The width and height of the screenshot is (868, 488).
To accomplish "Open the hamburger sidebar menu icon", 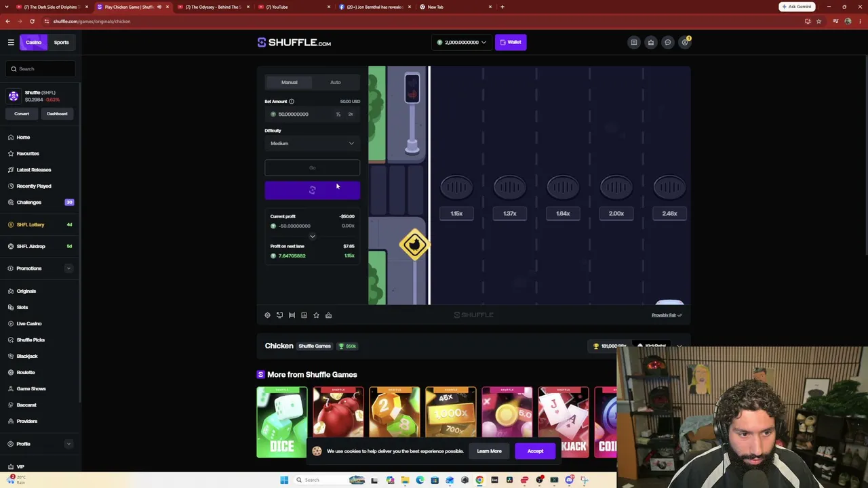I will pos(11,42).
